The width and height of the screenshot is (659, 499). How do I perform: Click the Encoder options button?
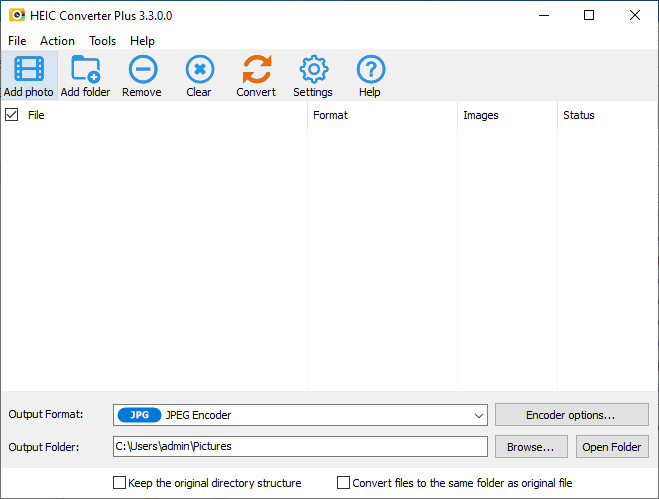pyautogui.click(x=572, y=415)
